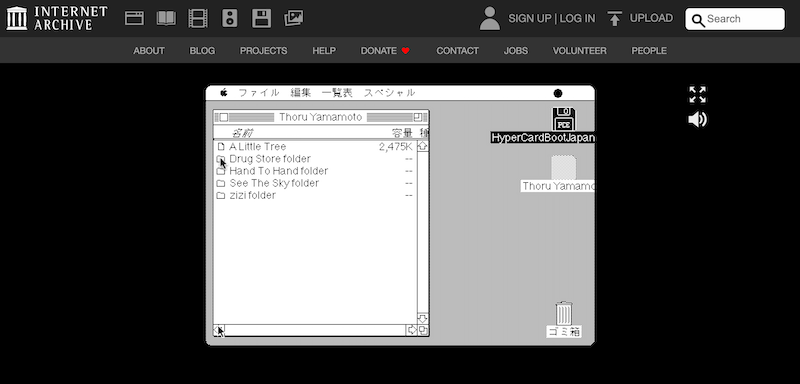Open the JOBS link
Screen dimensions: 800x384
click(x=516, y=50)
